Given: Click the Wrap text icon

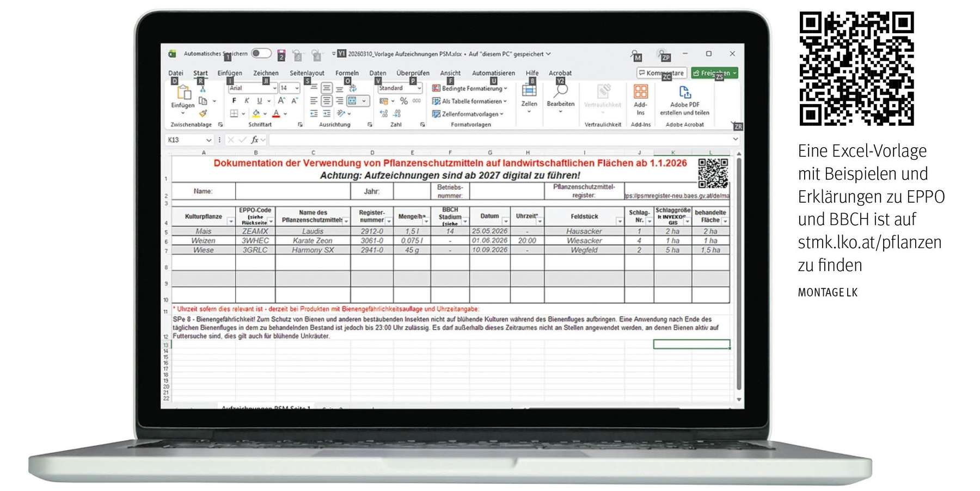Looking at the screenshot, I should click(353, 88).
